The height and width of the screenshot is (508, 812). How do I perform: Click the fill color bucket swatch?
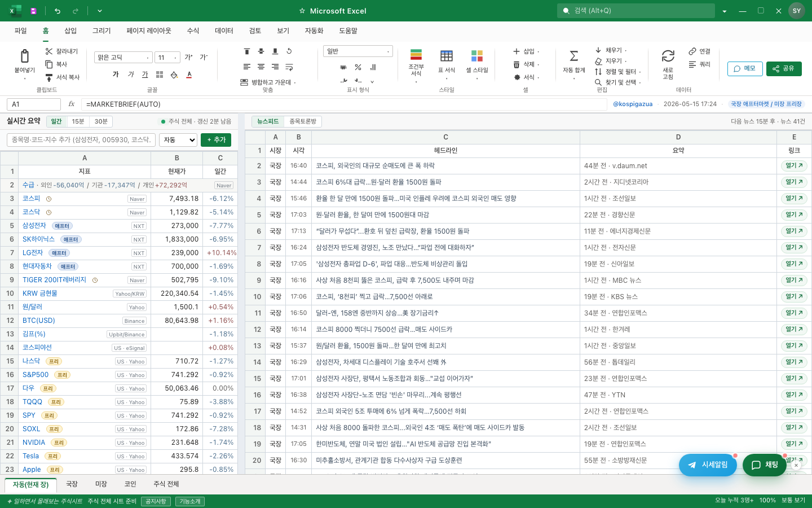click(x=174, y=75)
